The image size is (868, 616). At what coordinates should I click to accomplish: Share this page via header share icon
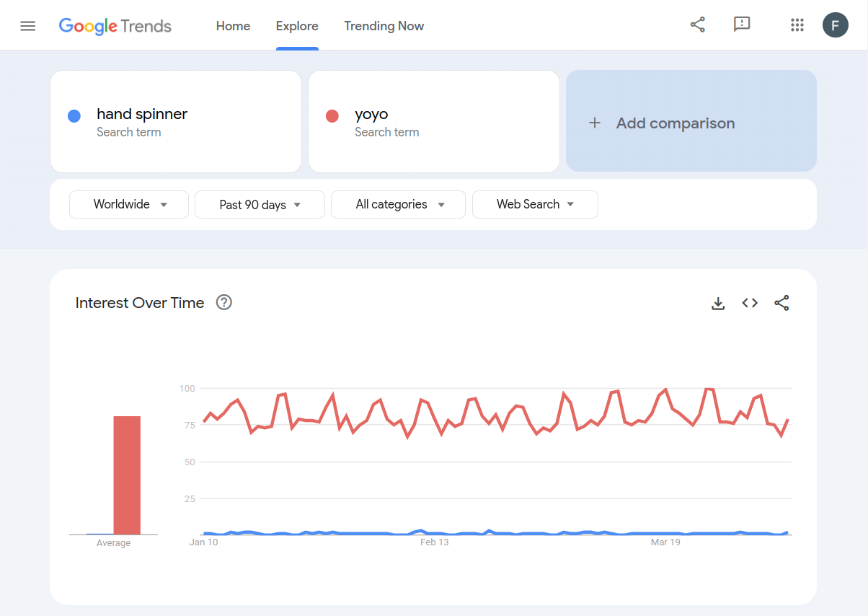click(x=698, y=25)
